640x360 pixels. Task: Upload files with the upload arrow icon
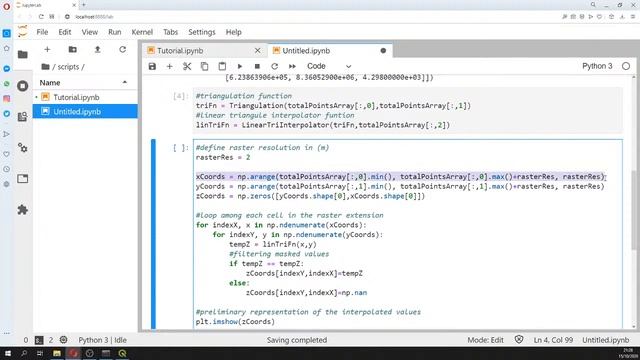pyautogui.click(x=98, y=49)
